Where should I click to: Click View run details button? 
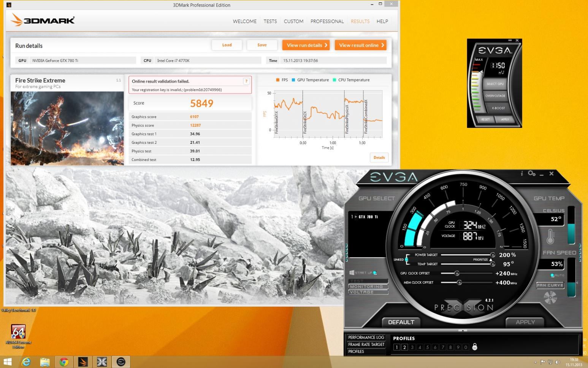pyautogui.click(x=306, y=45)
